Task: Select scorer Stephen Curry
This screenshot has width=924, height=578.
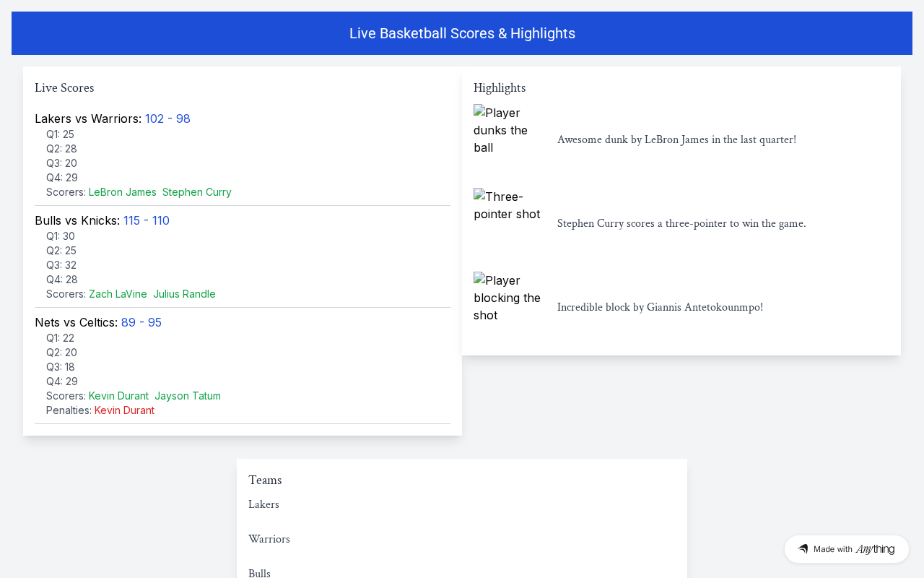Action: pos(197,192)
